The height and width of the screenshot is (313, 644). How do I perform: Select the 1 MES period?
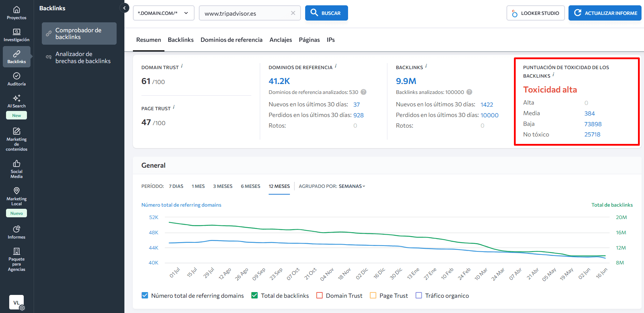coord(198,186)
